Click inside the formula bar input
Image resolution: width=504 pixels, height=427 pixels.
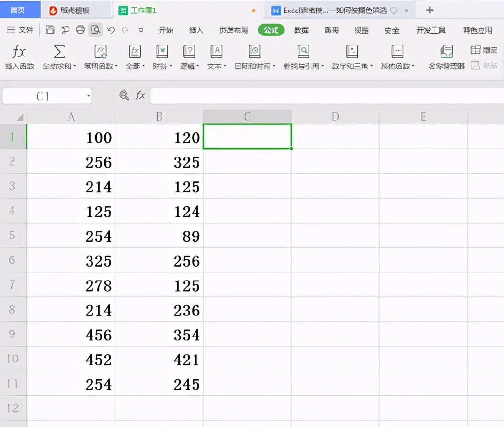(327, 96)
